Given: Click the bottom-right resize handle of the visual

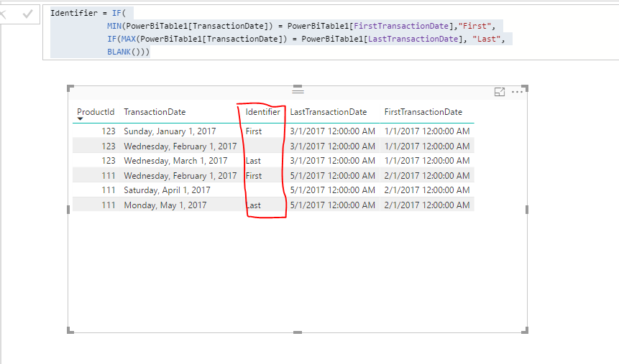Looking at the screenshot, I should [525, 330].
